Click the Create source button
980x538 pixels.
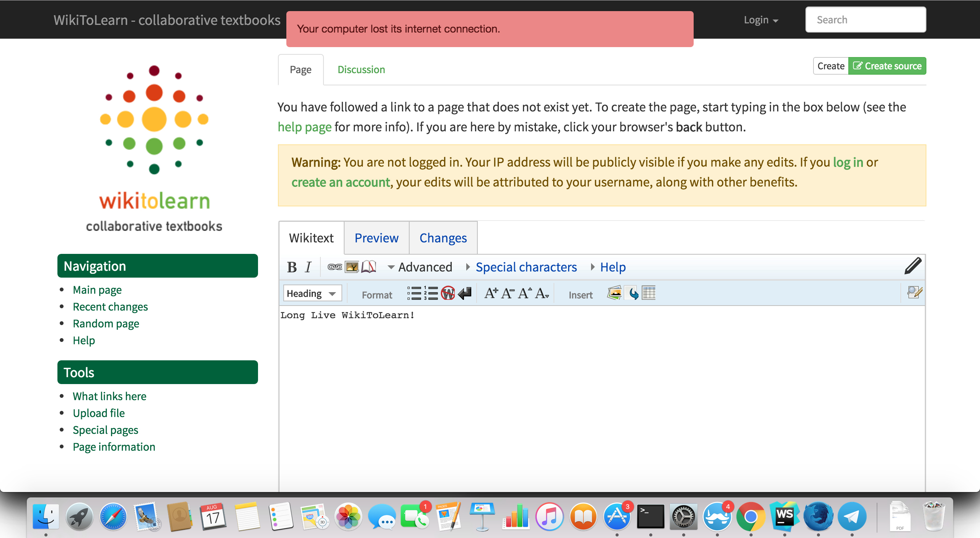pyautogui.click(x=887, y=66)
